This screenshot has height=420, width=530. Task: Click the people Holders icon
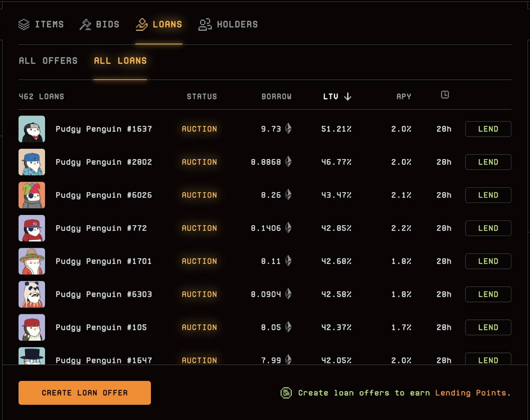coord(205,25)
